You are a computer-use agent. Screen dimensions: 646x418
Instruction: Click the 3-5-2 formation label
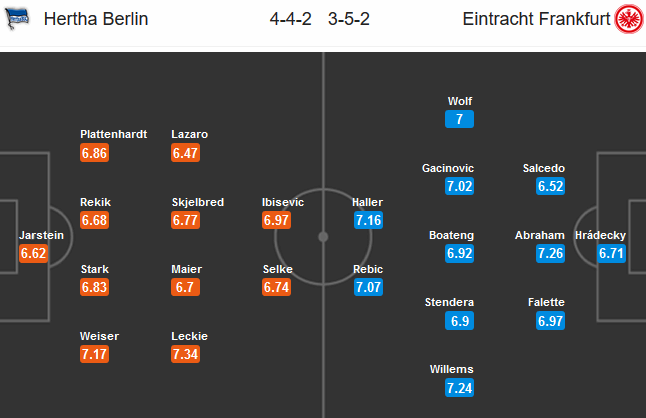[347, 19]
